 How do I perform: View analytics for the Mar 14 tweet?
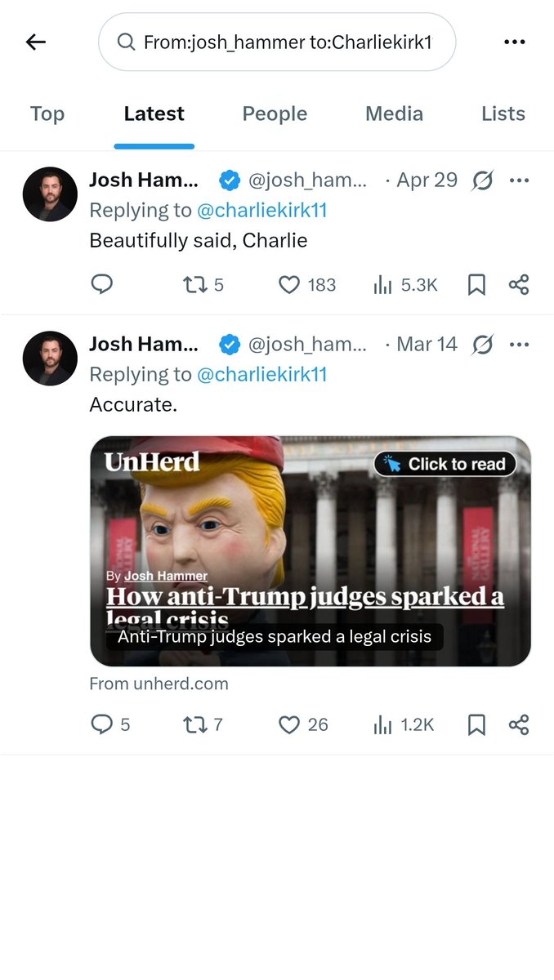pos(404,724)
